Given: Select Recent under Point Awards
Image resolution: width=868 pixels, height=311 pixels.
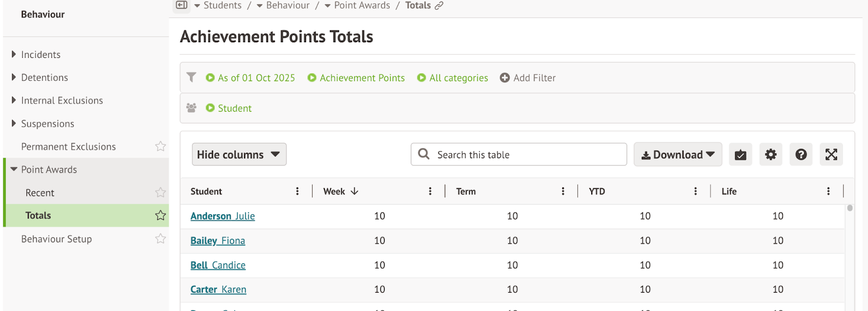Looking at the screenshot, I should pyautogui.click(x=40, y=193).
